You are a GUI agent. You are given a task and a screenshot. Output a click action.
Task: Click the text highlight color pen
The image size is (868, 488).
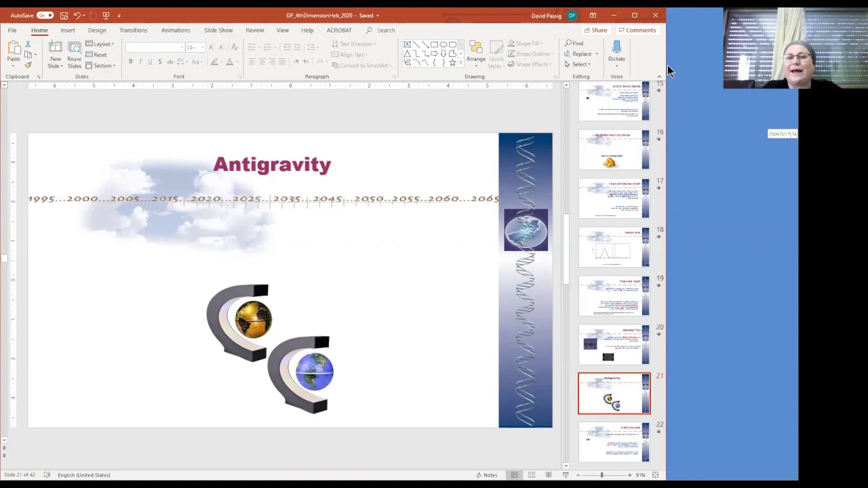pos(214,62)
